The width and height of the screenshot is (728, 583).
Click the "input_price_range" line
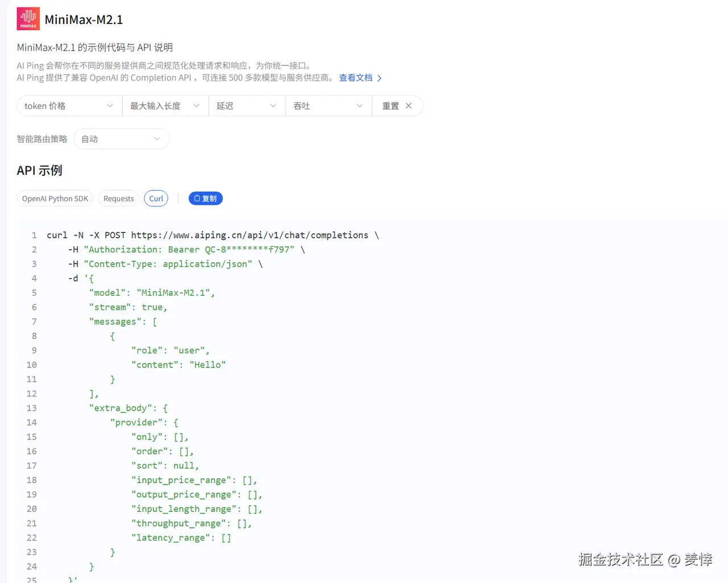pyautogui.click(x=194, y=481)
